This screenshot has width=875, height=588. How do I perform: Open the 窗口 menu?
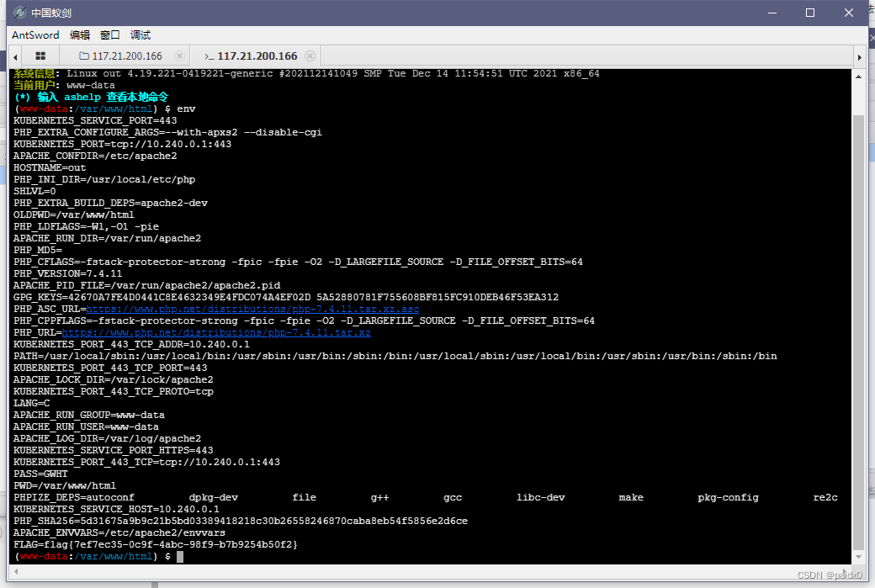109,35
